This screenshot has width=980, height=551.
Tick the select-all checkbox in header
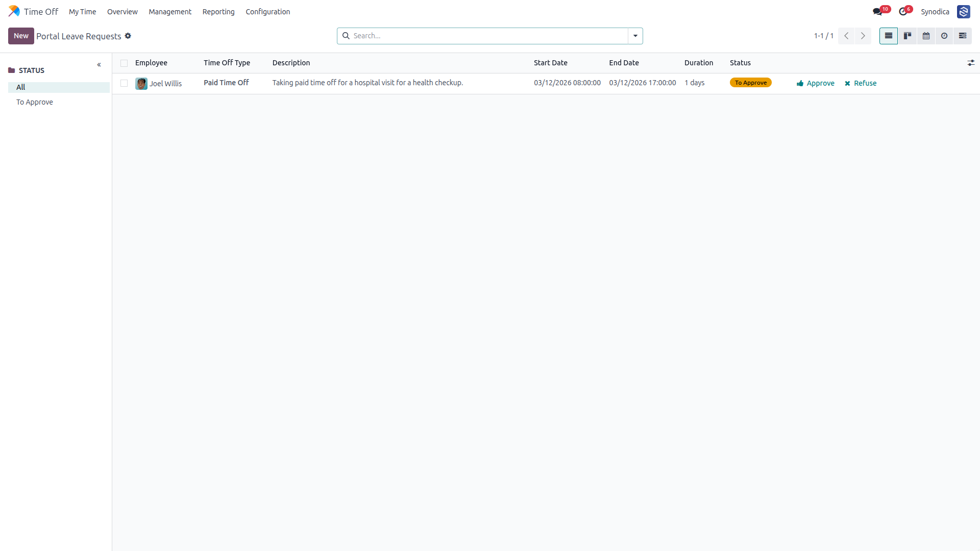pos(124,63)
